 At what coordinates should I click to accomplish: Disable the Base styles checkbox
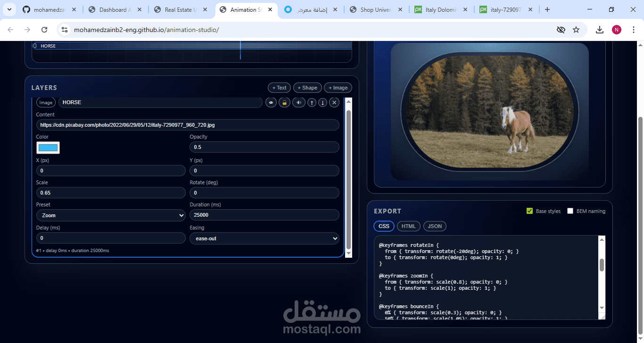pos(530,211)
